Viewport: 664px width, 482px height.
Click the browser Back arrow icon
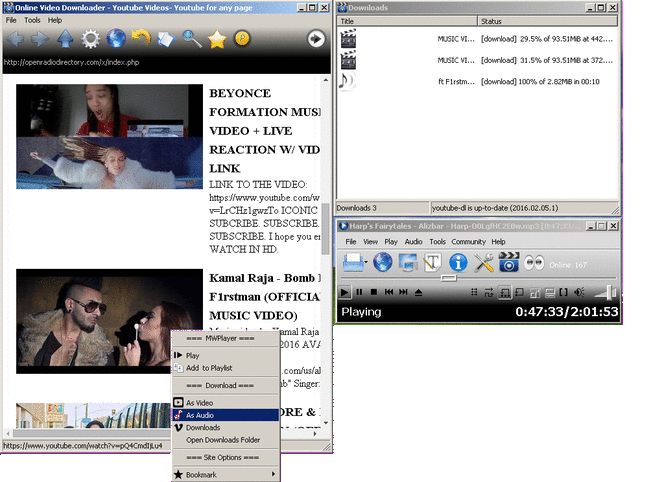[x=15, y=39]
